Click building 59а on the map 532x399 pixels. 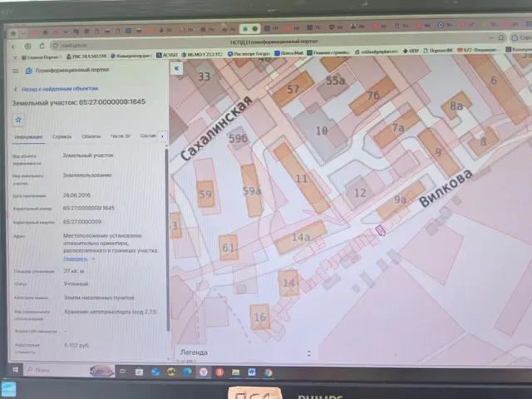pyautogui.click(x=251, y=190)
